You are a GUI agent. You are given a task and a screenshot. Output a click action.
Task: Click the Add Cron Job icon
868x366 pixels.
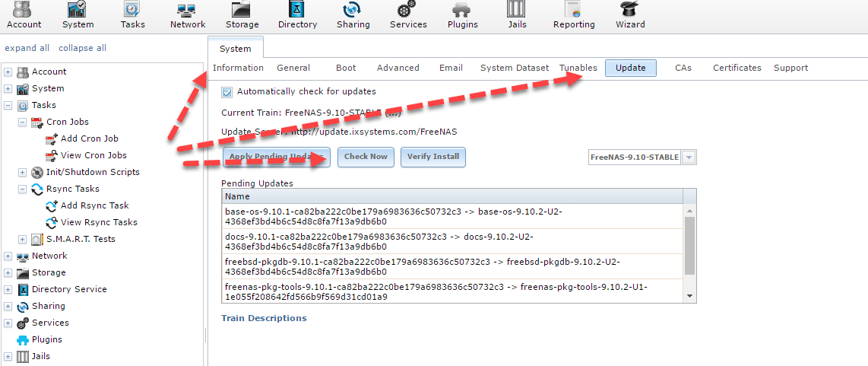pyautogui.click(x=52, y=138)
